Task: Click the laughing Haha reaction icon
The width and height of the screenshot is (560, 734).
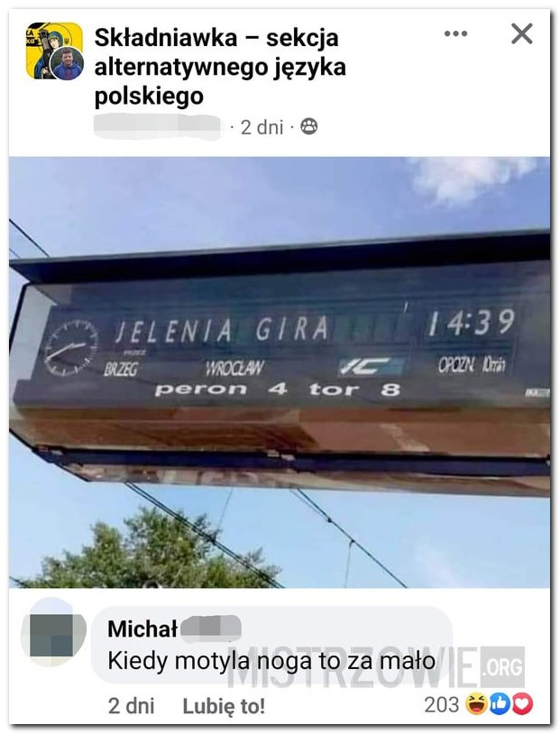Action: click(476, 704)
